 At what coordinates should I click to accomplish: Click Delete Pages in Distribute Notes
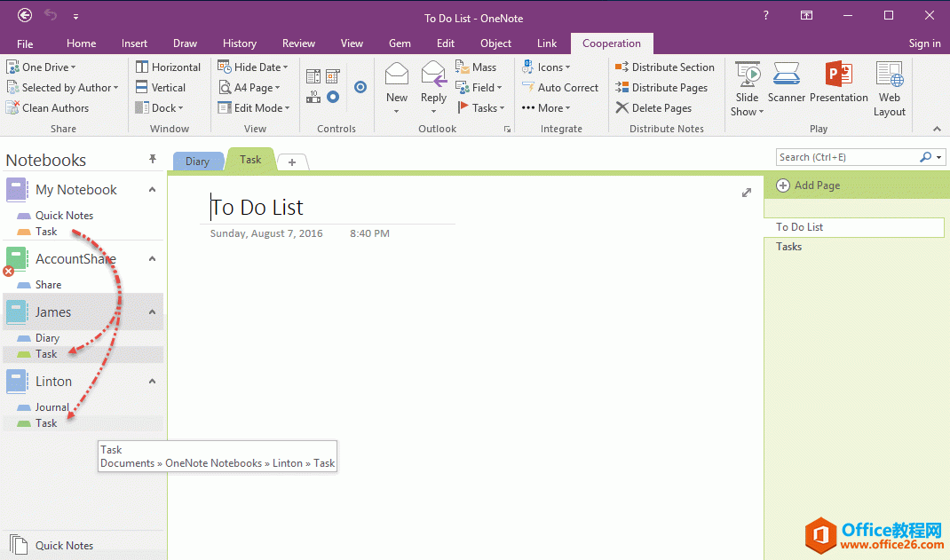pyautogui.click(x=622, y=108)
